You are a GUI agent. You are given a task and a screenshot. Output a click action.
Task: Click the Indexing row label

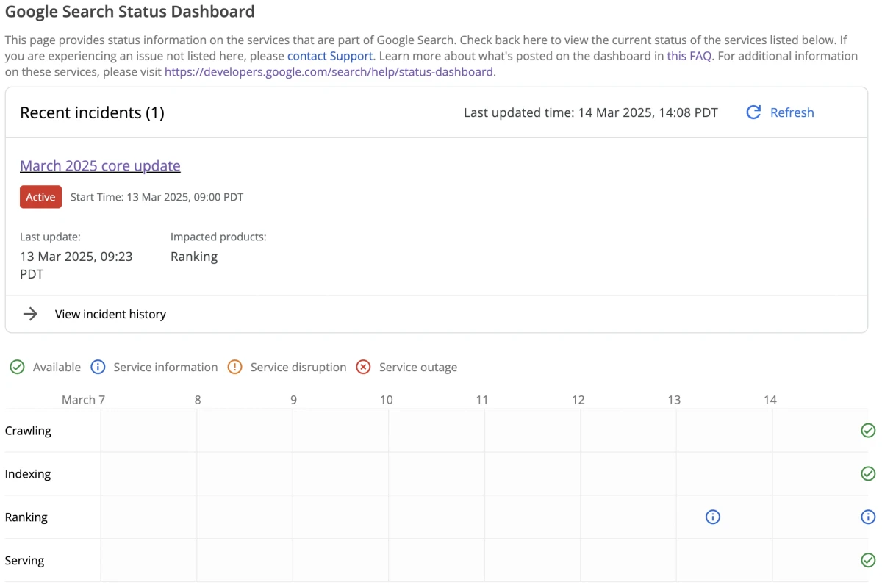coord(28,474)
